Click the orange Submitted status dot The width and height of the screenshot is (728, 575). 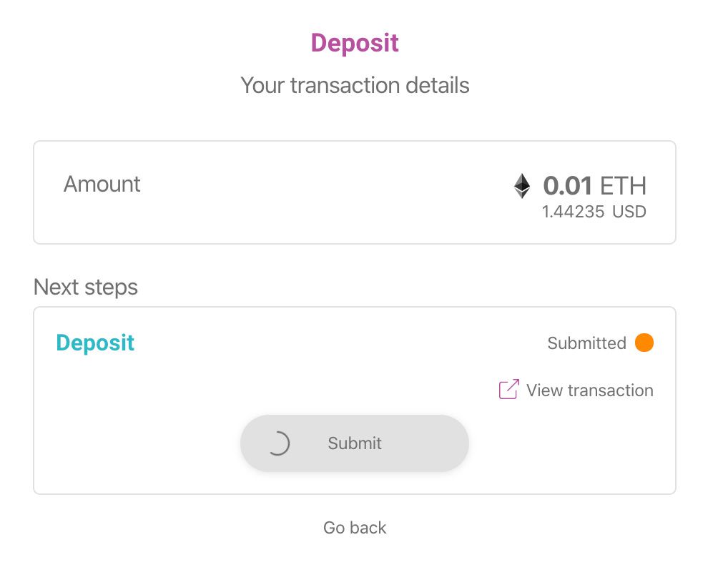[x=644, y=343]
